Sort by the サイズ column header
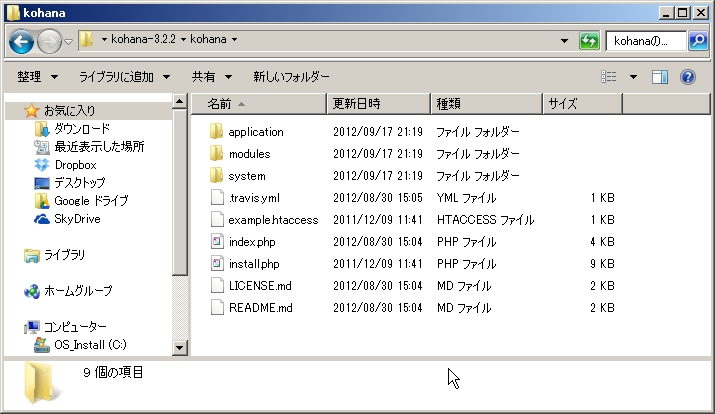 click(x=582, y=104)
